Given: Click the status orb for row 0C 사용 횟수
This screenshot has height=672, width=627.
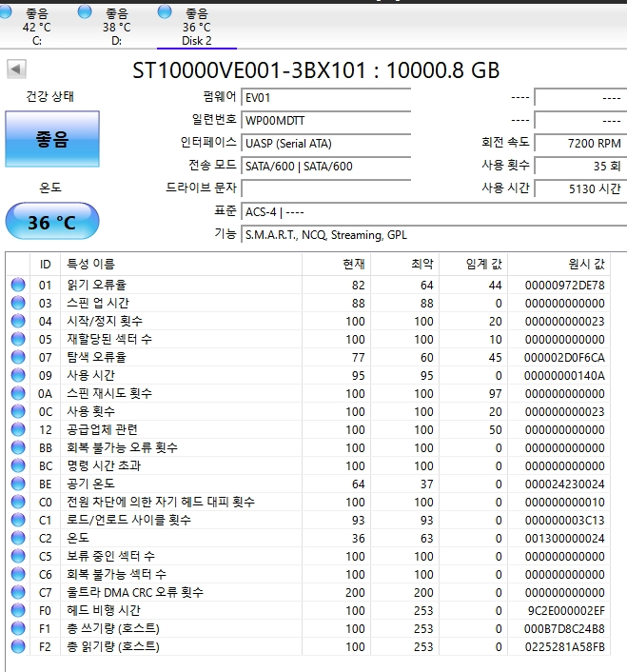Looking at the screenshot, I should pos(18,411).
